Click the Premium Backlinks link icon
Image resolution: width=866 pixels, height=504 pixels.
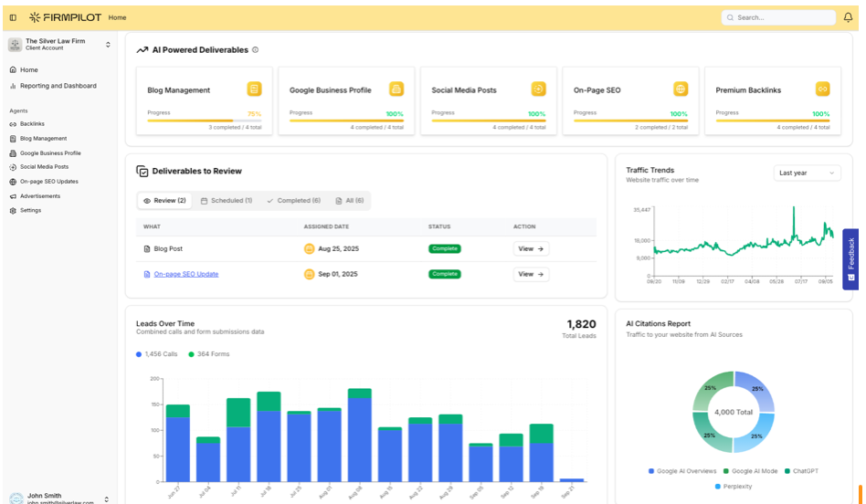(822, 89)
